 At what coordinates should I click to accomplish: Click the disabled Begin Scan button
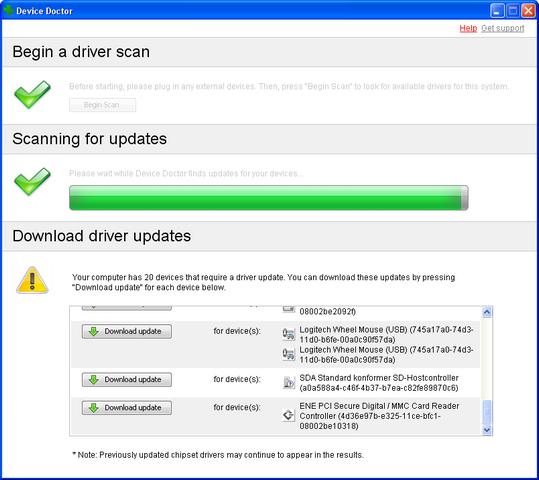[102, 105]
